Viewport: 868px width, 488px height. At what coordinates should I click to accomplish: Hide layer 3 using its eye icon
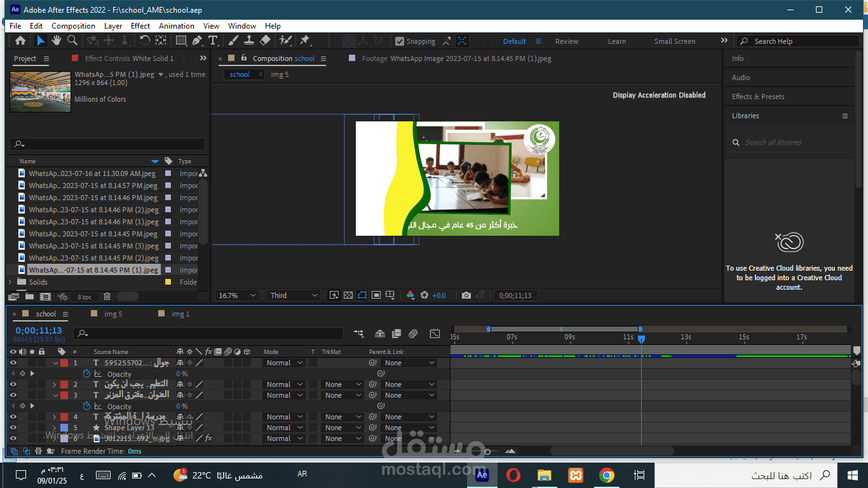(13, 395)
